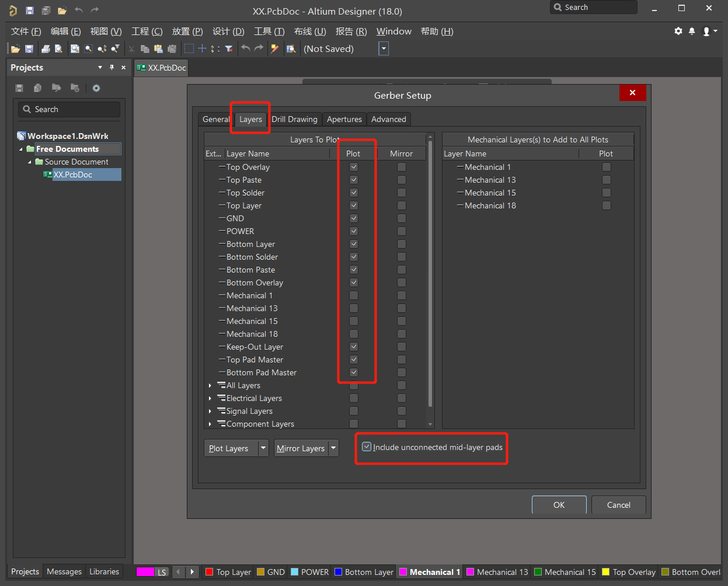Click the redo arrow in main toolbar
The width and height of the screenshot is (728, 586).
[259, 49]
